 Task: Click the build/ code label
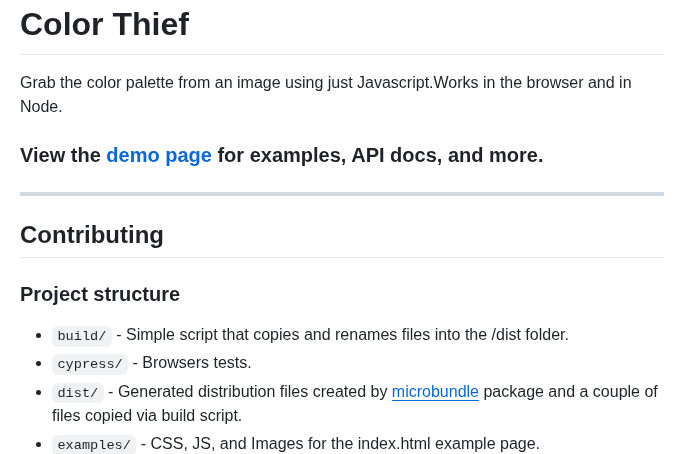(82, 336)
